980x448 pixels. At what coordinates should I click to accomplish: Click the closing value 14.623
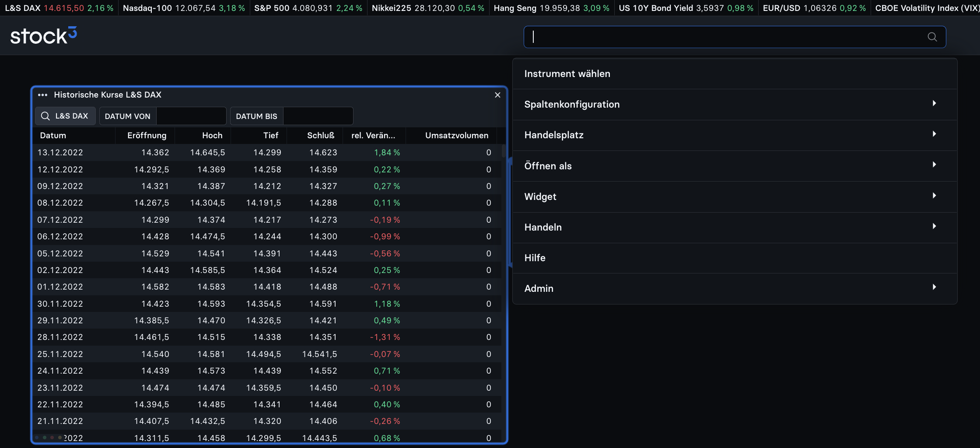point(323,153)
